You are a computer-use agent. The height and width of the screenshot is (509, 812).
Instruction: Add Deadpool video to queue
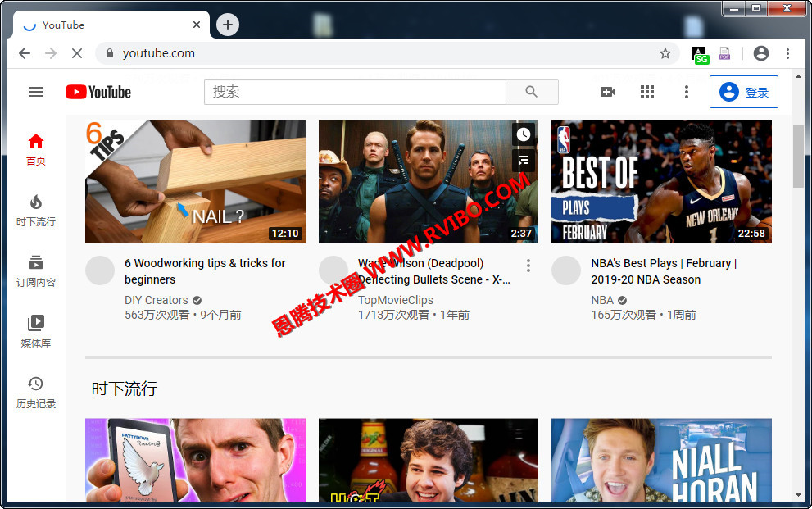click(x=524, y=161)
